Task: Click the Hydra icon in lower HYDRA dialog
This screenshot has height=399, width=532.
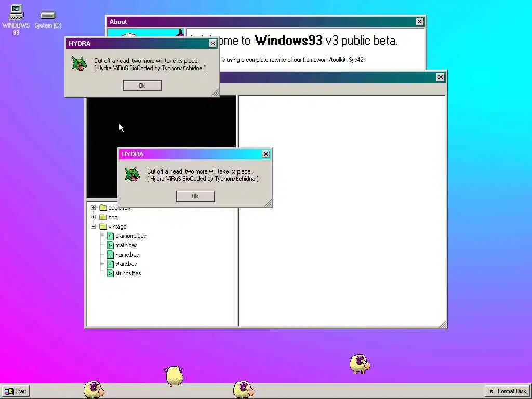Action: (132, 174)
